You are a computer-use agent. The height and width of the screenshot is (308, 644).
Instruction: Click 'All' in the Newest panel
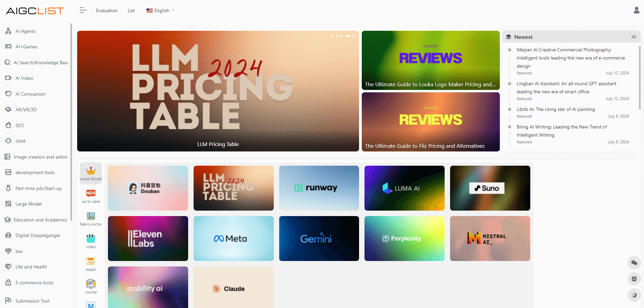634,37
